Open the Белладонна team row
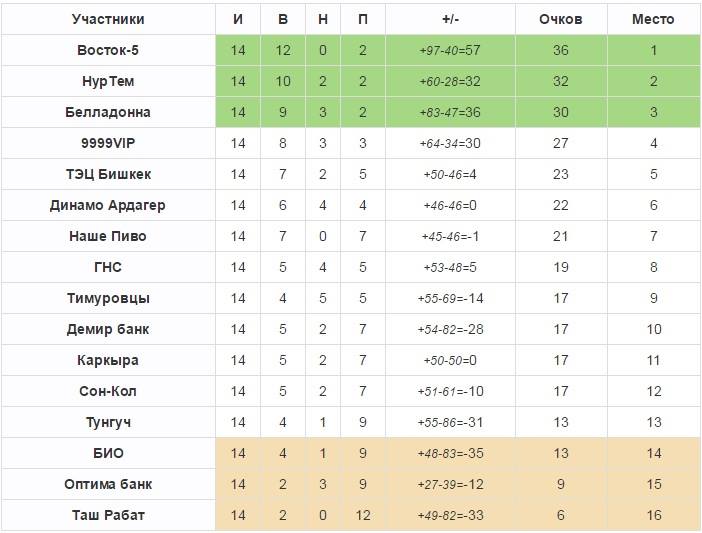Image resolution: width=702 pixels, height=533 pixels. [x=108, y=112]
